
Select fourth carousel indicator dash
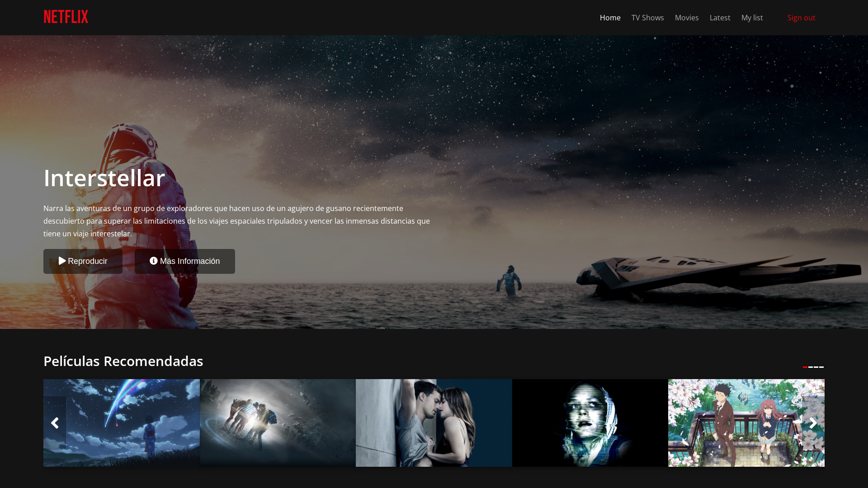click(x=821, y=367)
